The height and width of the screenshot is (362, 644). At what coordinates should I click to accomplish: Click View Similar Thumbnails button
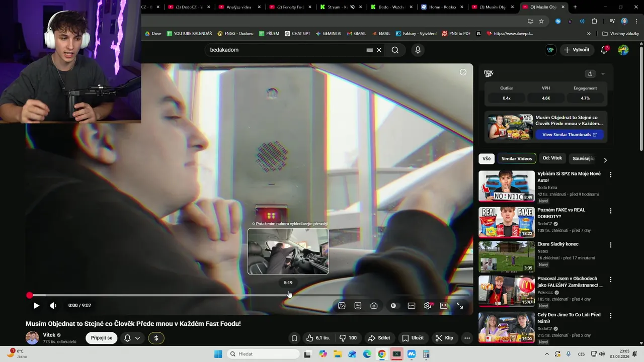569,135
